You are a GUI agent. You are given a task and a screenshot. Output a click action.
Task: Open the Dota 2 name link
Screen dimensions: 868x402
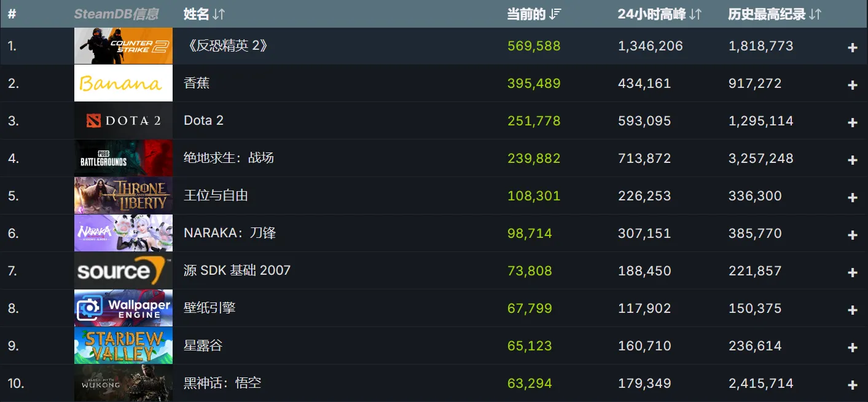[203, 120]
